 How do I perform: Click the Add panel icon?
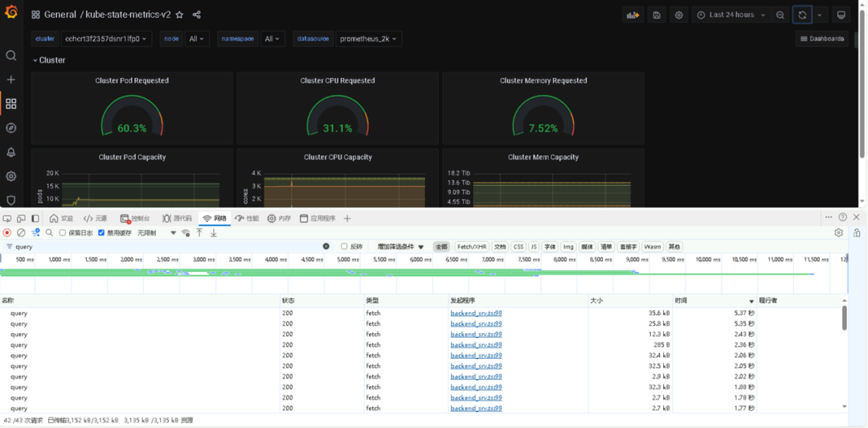point(633,15)
